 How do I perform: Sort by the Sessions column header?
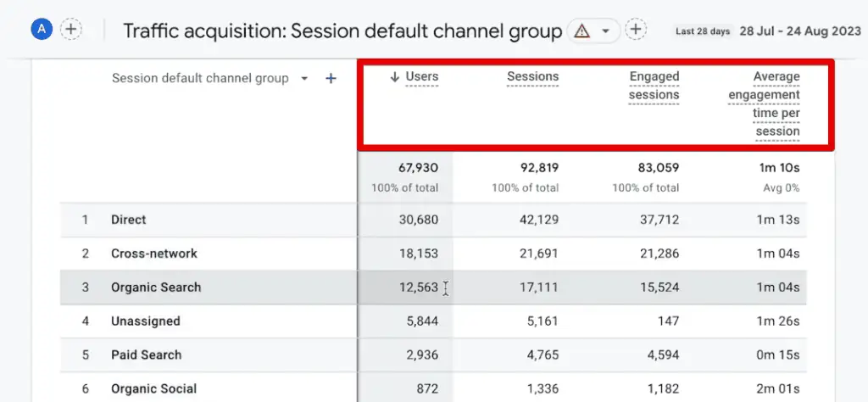(532, 76)
